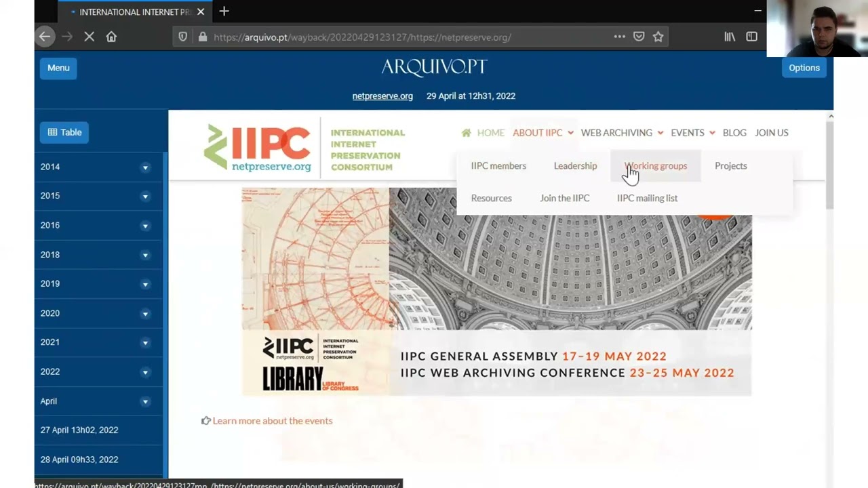The height and width of the screenshot is (488, 868).
Task: Select Working groups submenu item
Action: 656,166
